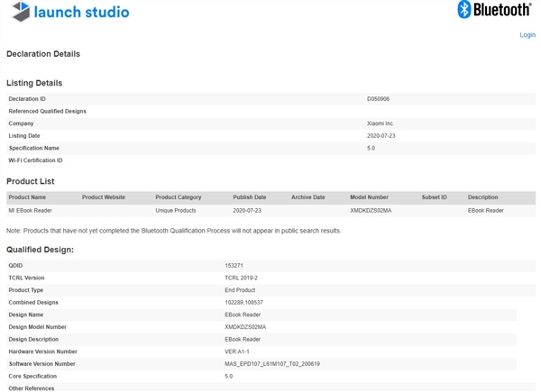The width and height of the screenshot is (541, 392).
Task: Click the launch studio cube logo icon
Action: coord(18,13)
